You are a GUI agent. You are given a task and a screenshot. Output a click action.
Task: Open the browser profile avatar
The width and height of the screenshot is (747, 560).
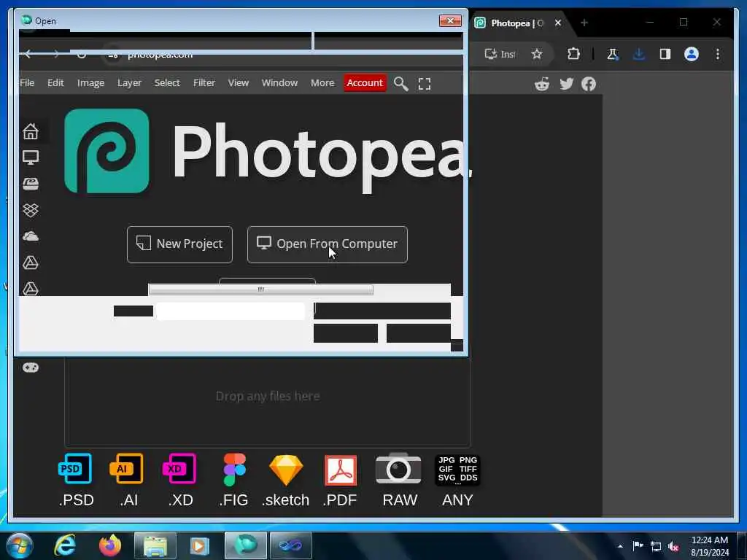pos(692,54)
